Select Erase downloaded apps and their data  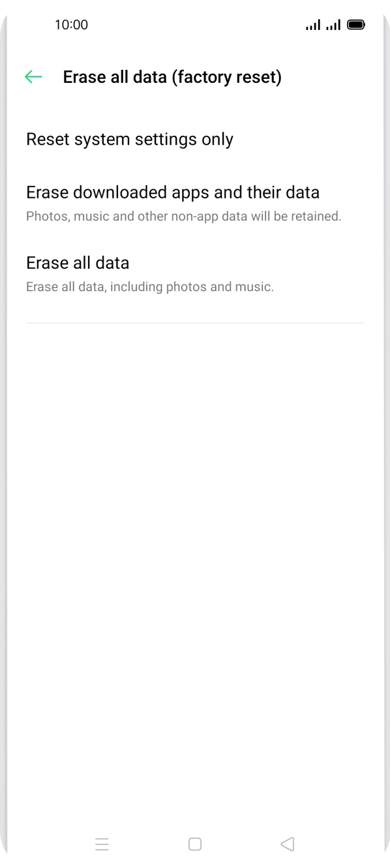(x=173, y=192)
